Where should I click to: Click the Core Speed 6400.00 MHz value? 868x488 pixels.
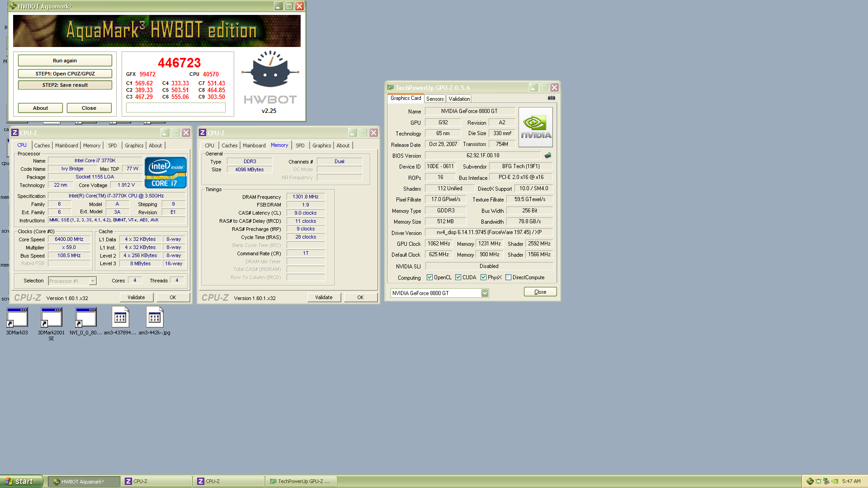pyautogui.click(x=69, y=239)
